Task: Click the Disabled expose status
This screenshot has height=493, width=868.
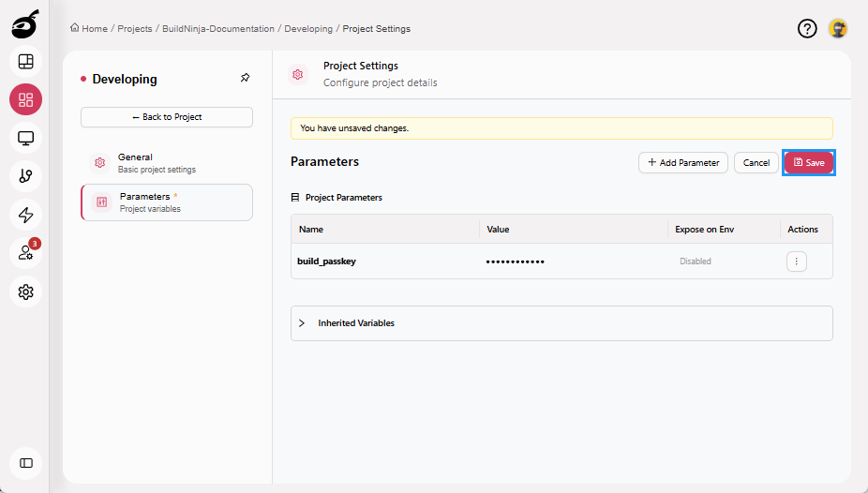Action: [696, 261]
